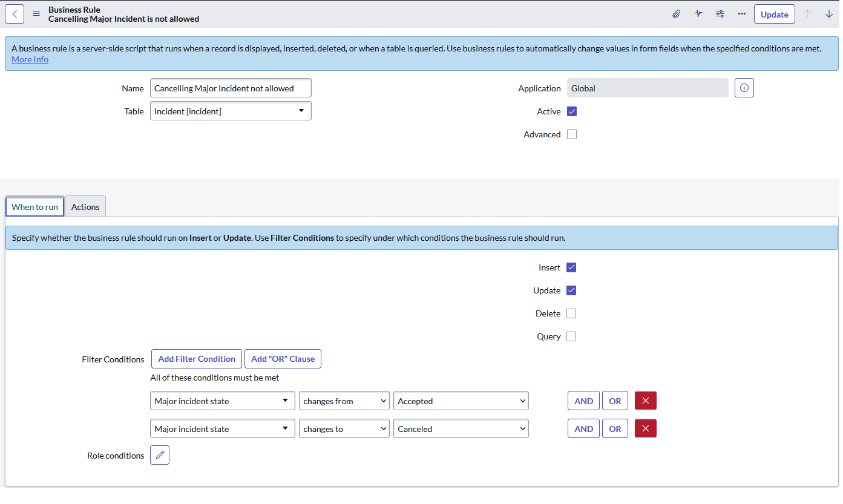The width and height of the screenshot is (843, 504).
Task: Check the Delete run option
Action: (571, 313)
